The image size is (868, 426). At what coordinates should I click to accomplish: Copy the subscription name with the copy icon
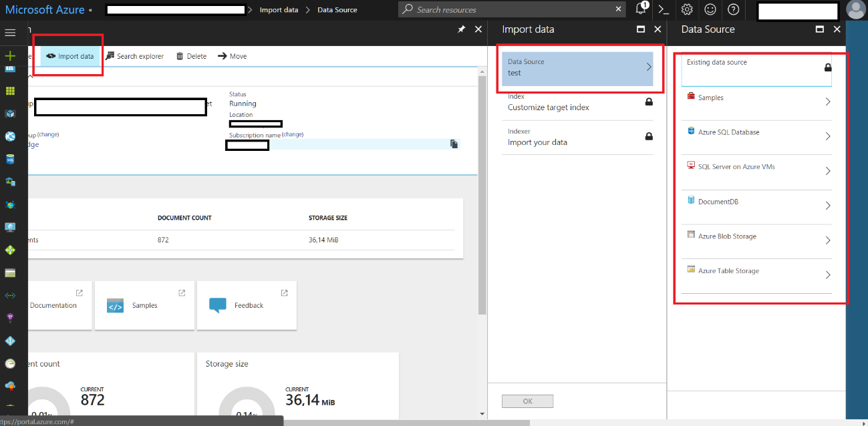coord(454,144)
